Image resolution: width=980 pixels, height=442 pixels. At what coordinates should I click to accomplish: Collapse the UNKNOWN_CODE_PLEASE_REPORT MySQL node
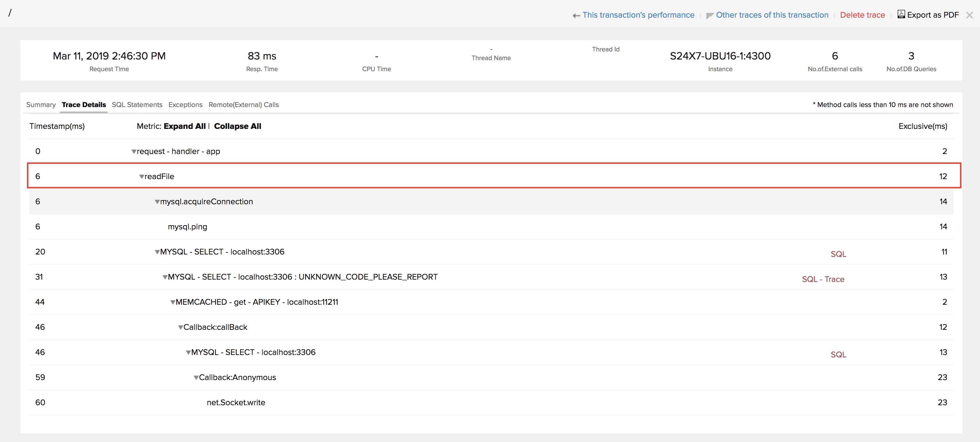(165, 277)
